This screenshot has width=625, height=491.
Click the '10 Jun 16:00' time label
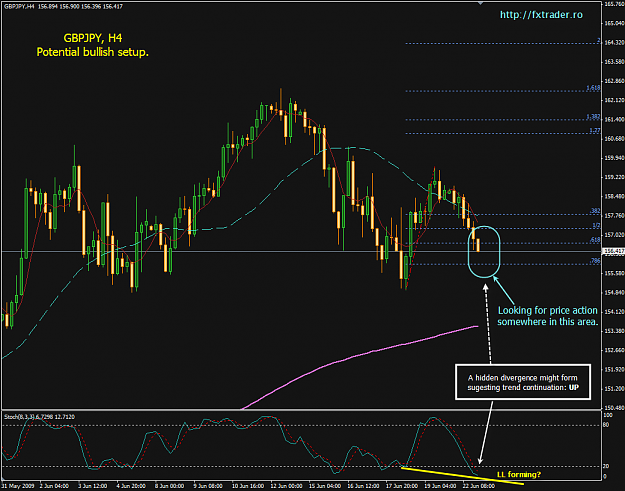(x=246, y=486)
